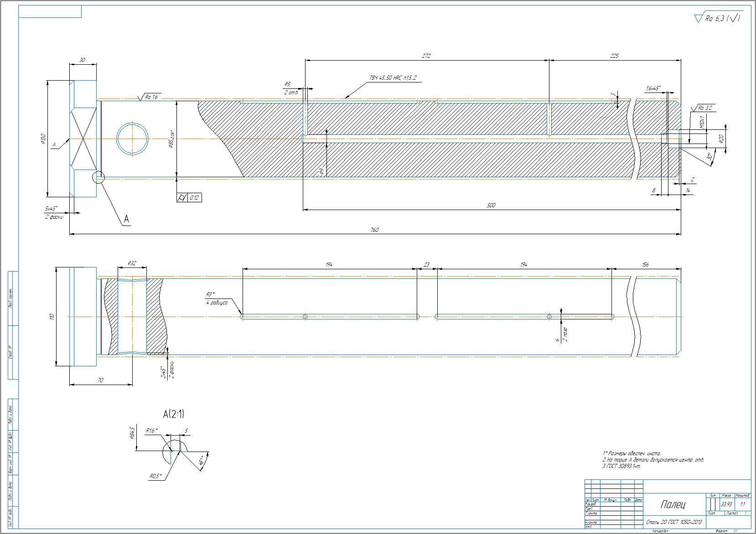
Task: Click the detail circle A on the part
Action: click(98, 177)
